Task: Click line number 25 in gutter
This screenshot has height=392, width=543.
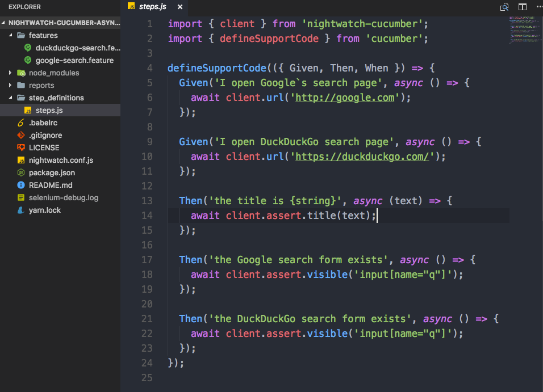Action: 147,377
